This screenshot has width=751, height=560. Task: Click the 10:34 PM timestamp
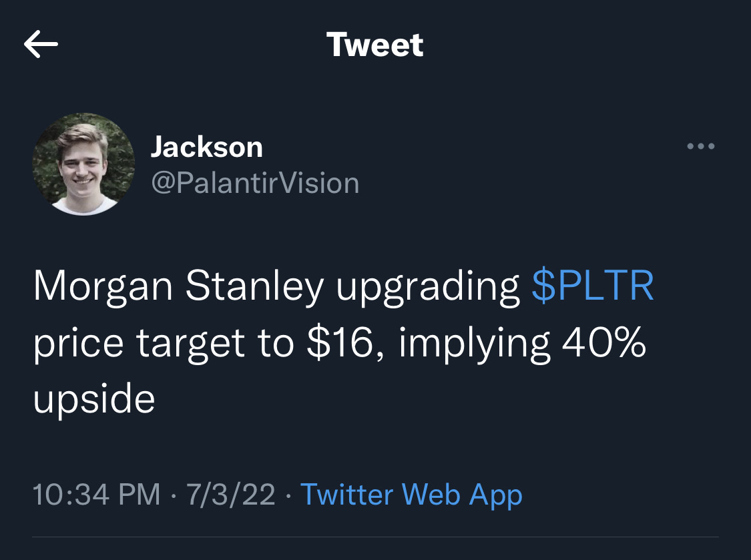click(97, 495)
